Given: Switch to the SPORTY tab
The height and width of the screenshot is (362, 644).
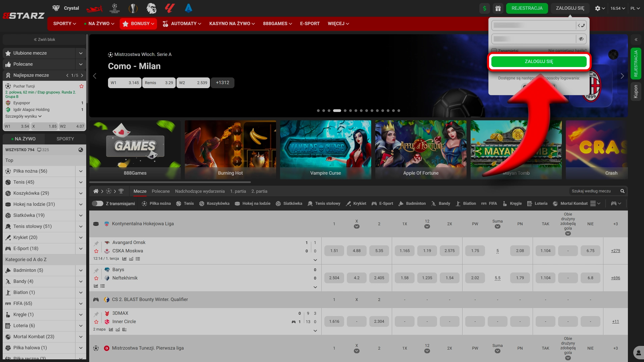Looking at the screenshot, I should point(65,139).
